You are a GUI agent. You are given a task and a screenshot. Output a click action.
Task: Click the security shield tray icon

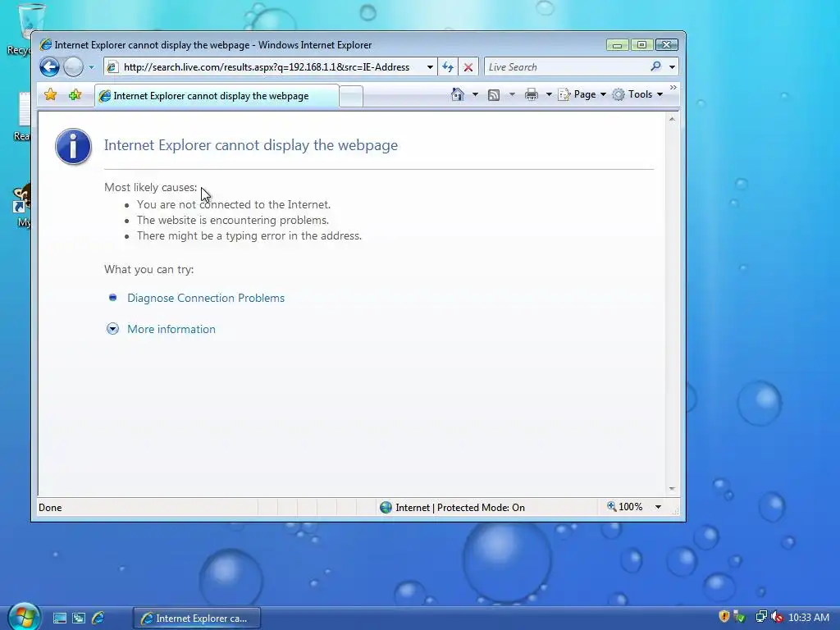coord(724,617)
